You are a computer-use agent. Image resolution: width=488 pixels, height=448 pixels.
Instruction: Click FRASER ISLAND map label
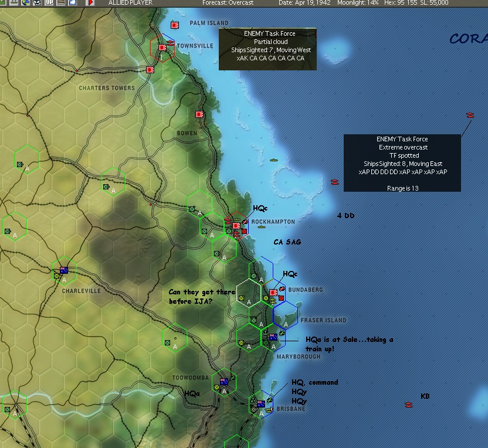[x=323, y=320]
